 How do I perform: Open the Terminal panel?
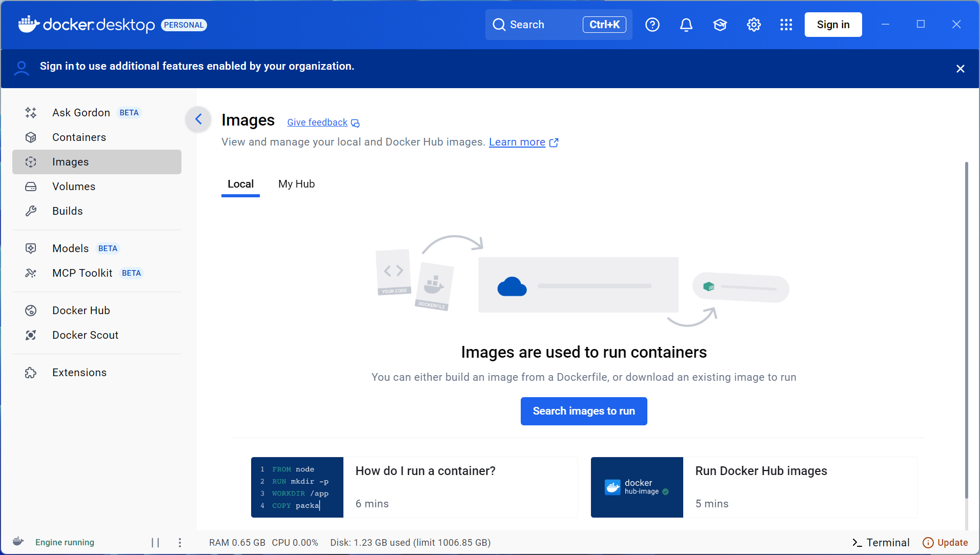pos(881,543)
